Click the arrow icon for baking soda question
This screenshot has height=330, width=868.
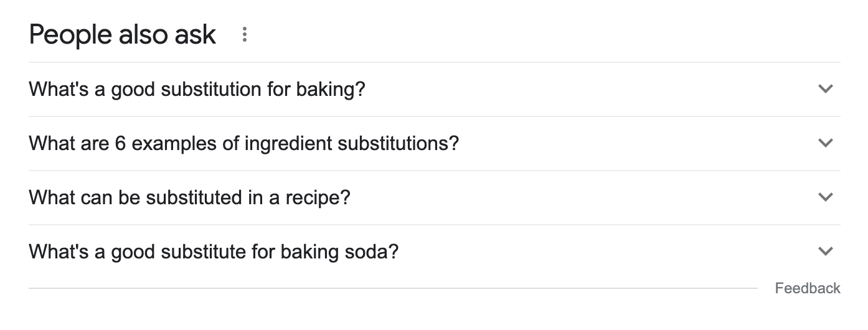825,252
